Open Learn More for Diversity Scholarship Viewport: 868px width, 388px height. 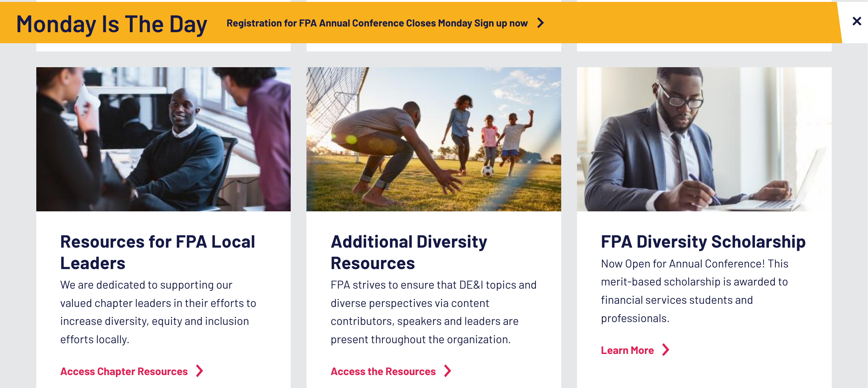point(627,350)
